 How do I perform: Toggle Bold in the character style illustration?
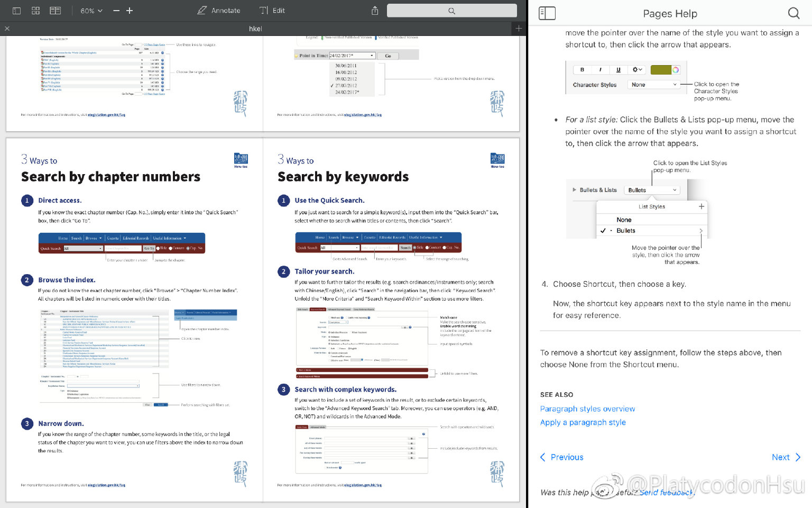tap(582, 69)
